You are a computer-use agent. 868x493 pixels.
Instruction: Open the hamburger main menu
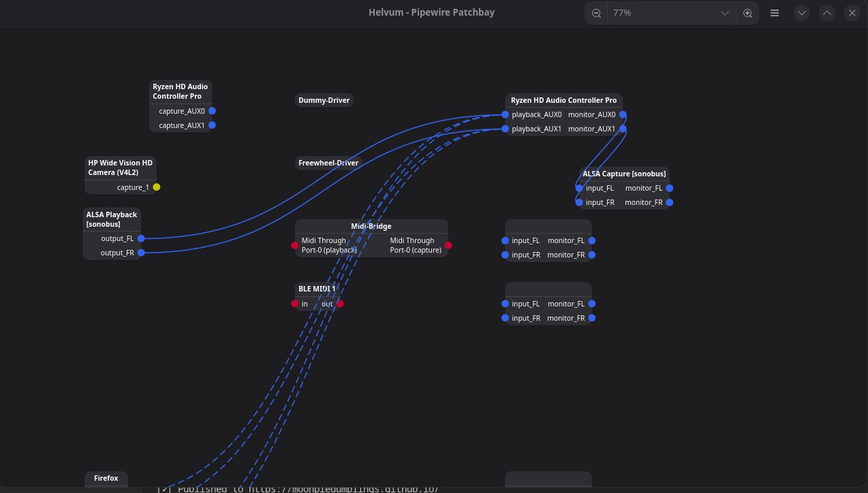click(775, 13)
